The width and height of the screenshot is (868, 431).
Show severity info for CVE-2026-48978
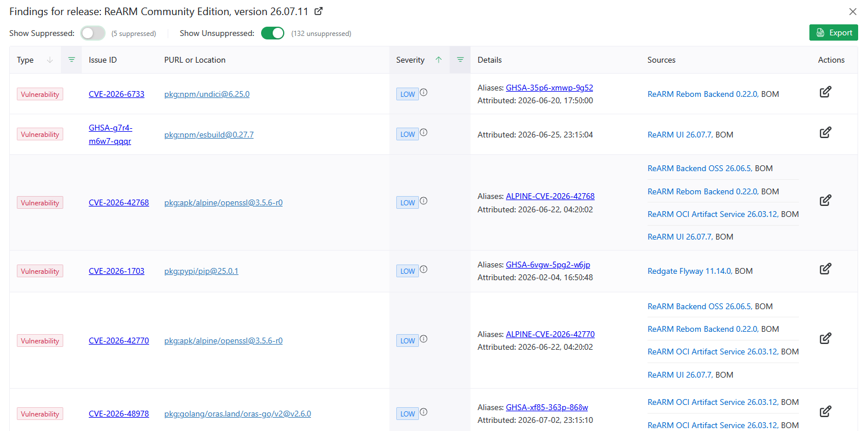[424, 412]
